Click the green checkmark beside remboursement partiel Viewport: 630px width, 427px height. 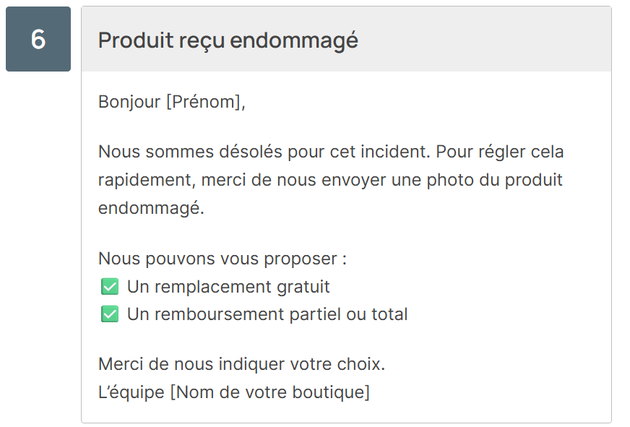[x=110, y=315]
